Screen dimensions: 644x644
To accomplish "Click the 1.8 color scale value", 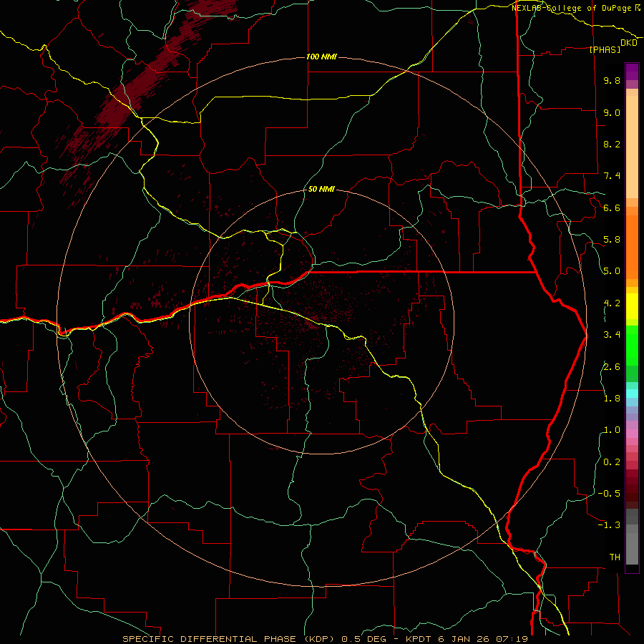I will pos(612,399).
